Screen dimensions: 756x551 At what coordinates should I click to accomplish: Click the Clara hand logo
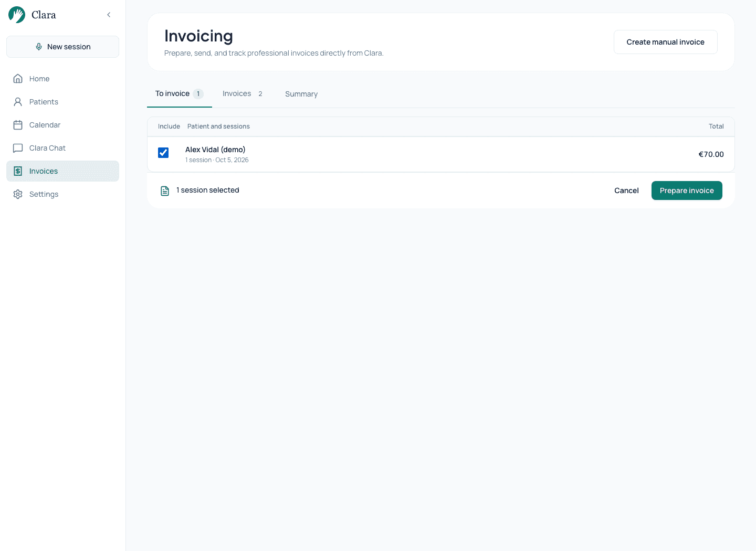click(x=17, y=15)
